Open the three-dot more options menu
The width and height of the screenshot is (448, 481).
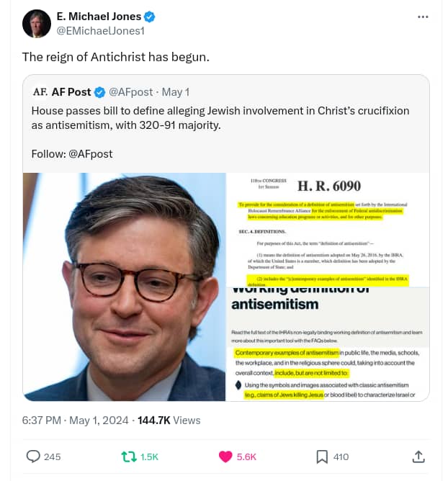(423, 17)
